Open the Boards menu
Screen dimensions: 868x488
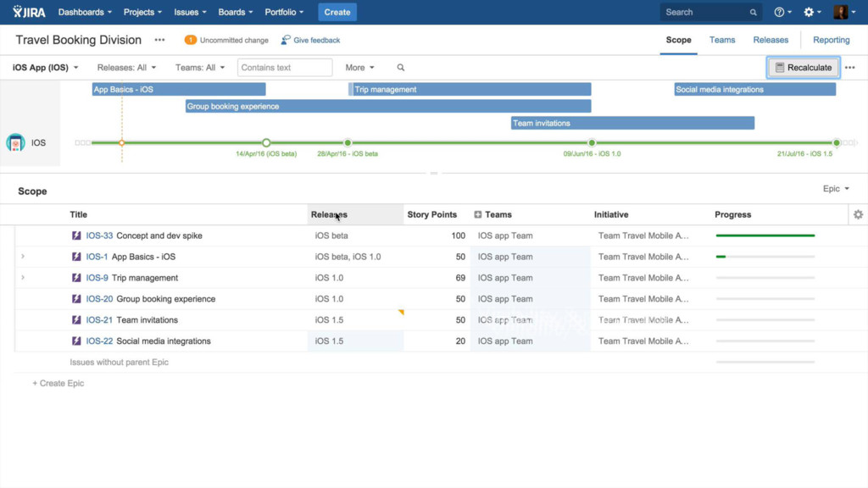[x=236, y=12]
